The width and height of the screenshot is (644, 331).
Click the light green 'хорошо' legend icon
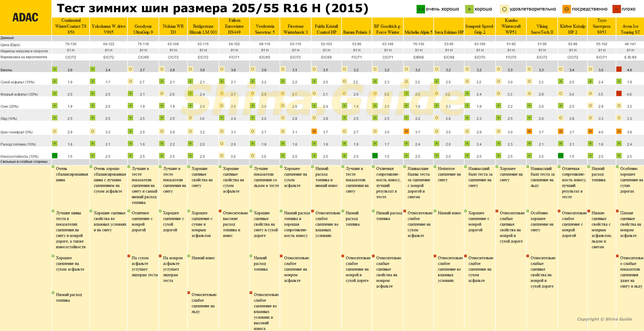[x=469, y=9]
